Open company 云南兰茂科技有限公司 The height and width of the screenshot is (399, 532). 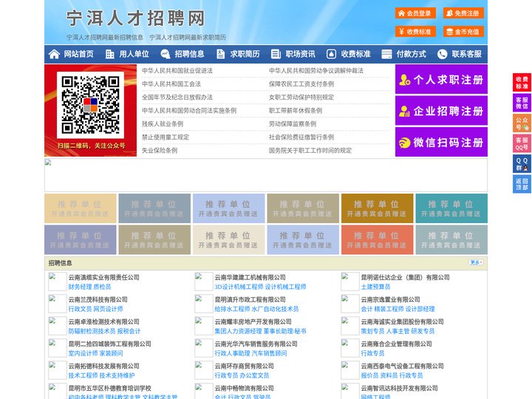point(98,299)
